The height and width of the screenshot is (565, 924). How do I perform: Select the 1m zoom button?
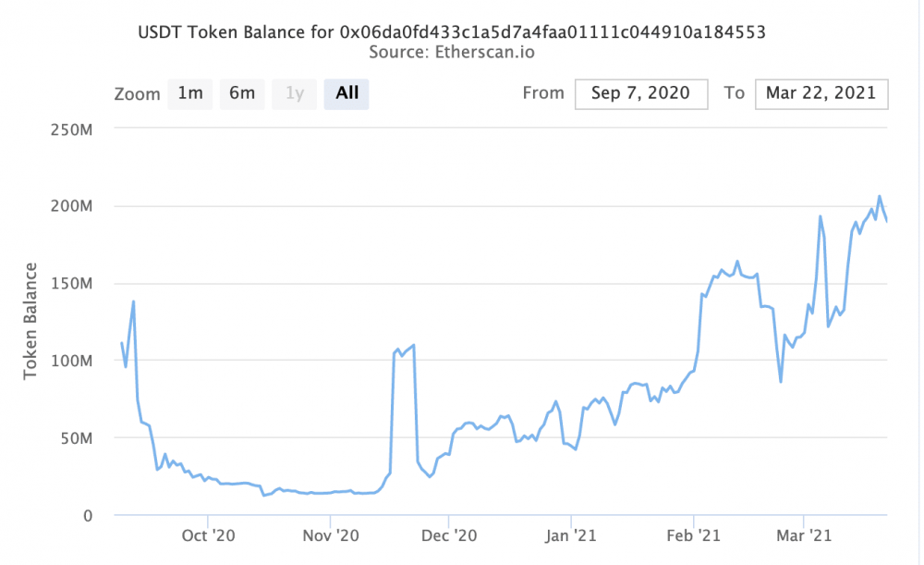click(190, 93)
